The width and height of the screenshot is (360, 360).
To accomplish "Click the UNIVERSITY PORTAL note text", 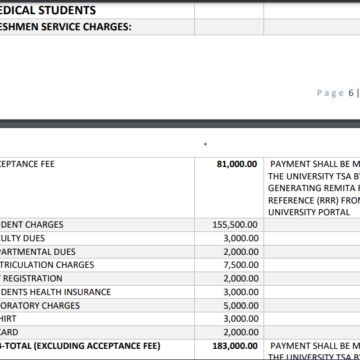I will 309,212.
